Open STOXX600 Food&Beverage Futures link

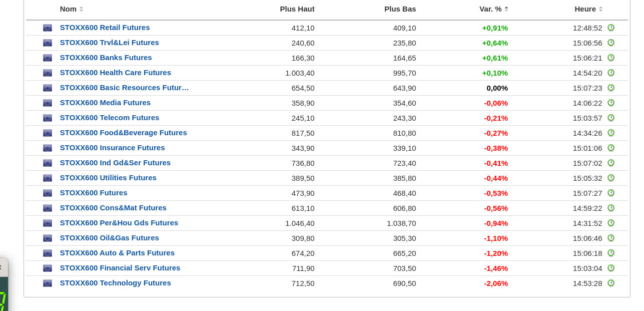tap(124, 133)
